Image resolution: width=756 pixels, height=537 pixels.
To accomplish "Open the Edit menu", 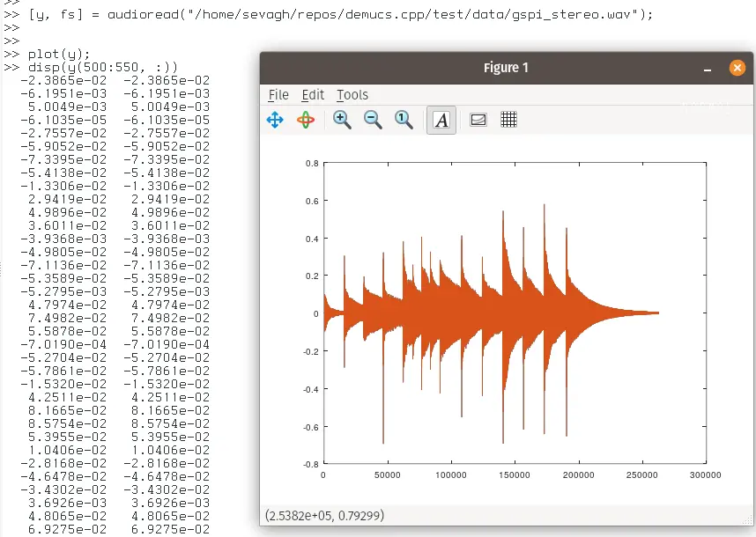I will point(314,94).
